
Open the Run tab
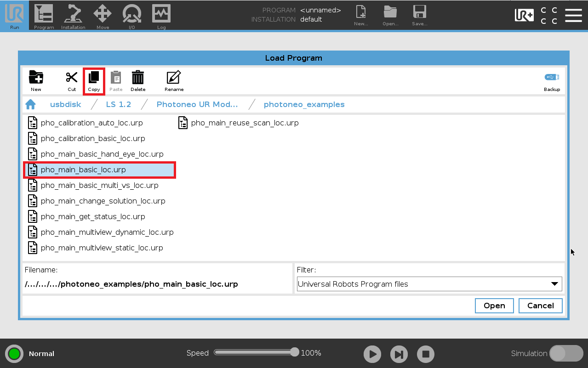coord(14,16)
